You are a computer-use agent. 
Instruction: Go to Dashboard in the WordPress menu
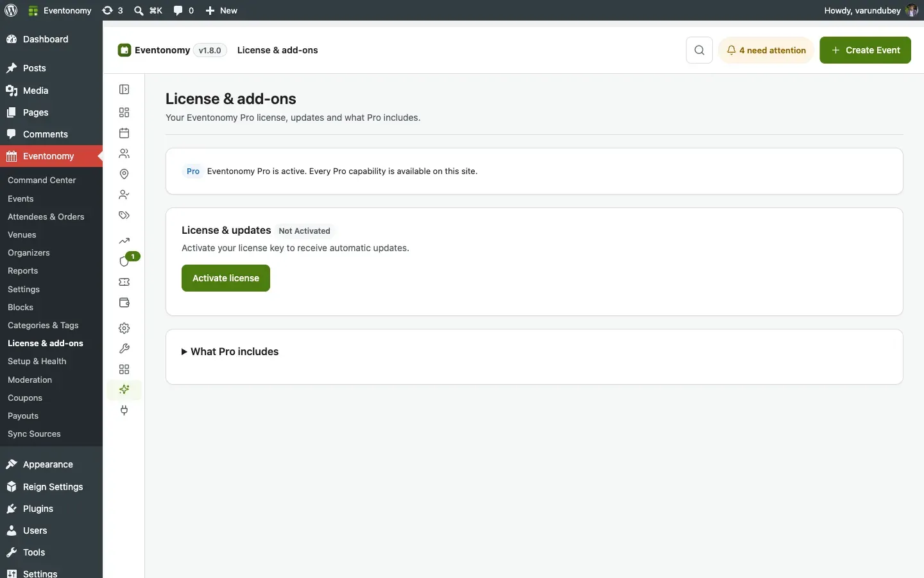51,39
